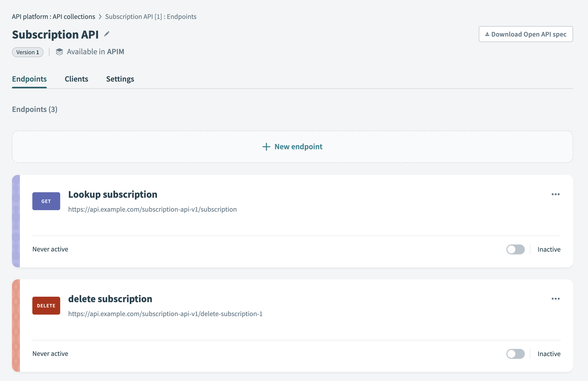The height and width of the screenshot is (381, 588).
Task: Activate the Lookup subscription endpoint toggle
Action: tap(515, 249)
